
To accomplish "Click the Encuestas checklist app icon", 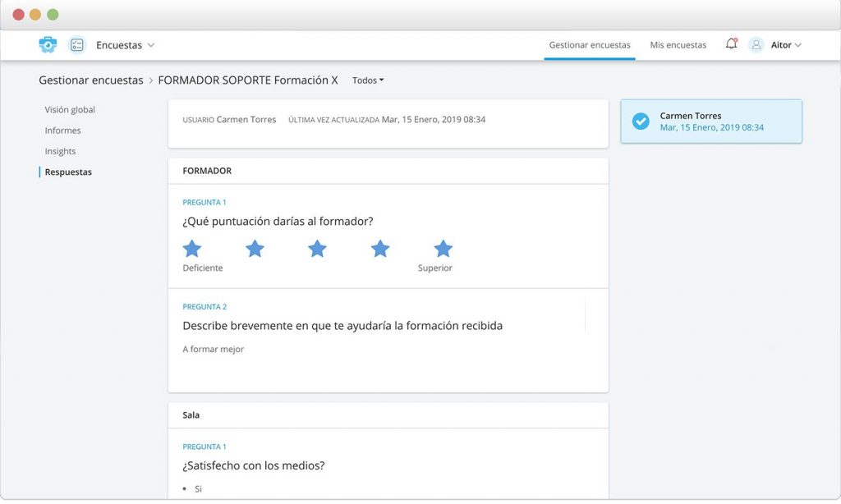I will [x=76, y=45].
